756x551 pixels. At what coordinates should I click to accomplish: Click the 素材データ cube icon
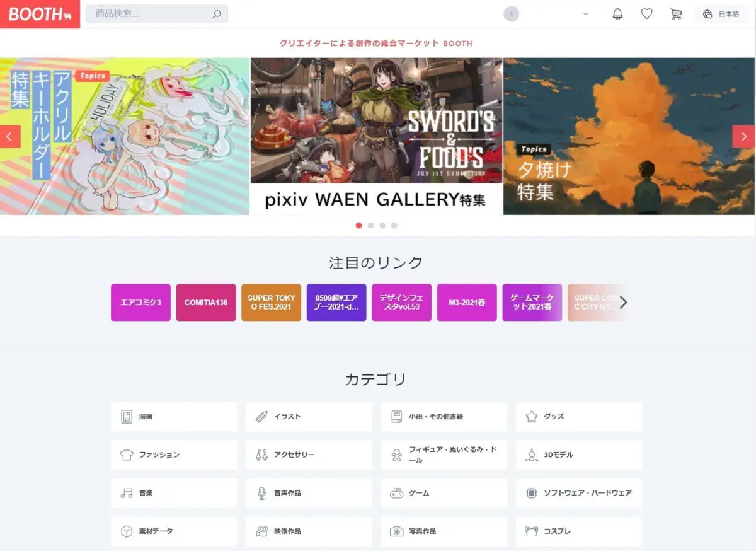click(x=127, y=531)
